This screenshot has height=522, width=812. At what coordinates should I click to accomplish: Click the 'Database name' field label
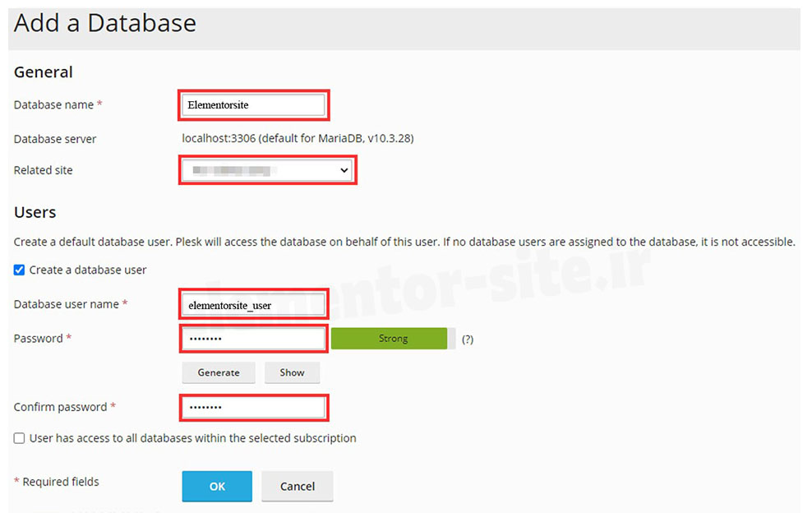(53, 105)
